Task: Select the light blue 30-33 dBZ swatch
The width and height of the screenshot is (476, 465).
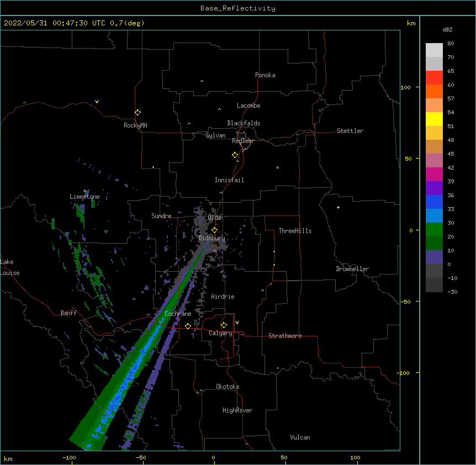Action: click(434, 215)
